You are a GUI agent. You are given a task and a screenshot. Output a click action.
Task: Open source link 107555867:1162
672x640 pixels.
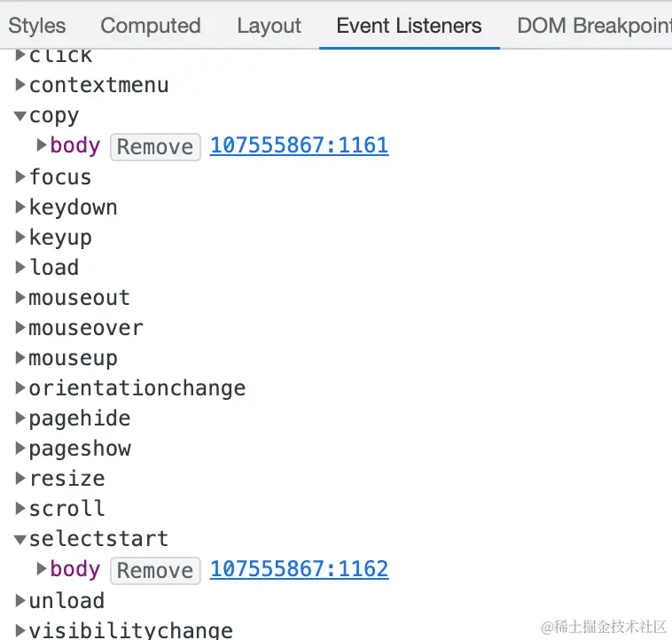tap(299, 569)
